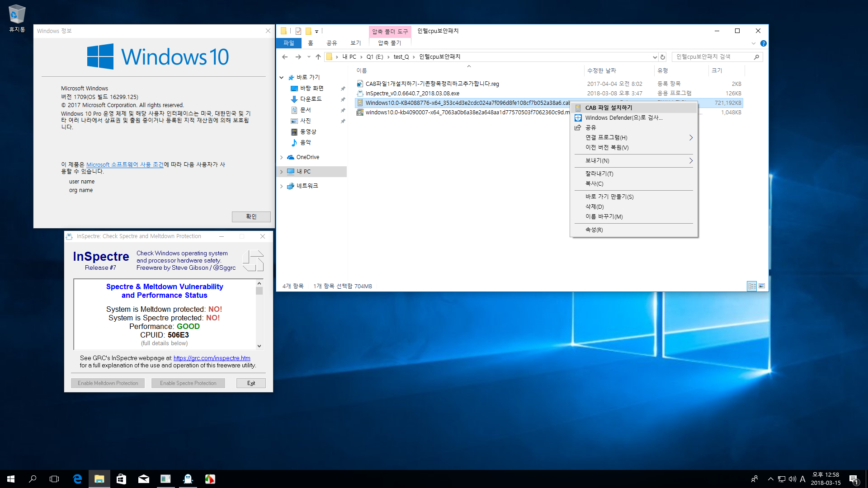868x488 pixels.
Task: Open the Recycle Bin desktop icon
Action: click(17, 18)
